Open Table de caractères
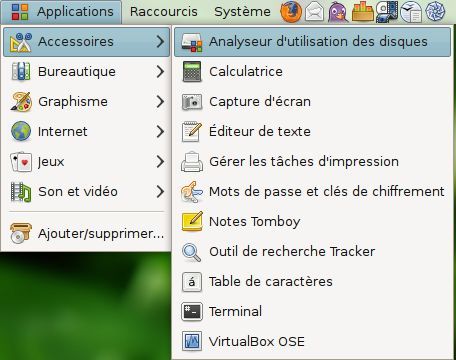Image resolution: width=456 pixels, height=360 pixels. pos(312,282)
